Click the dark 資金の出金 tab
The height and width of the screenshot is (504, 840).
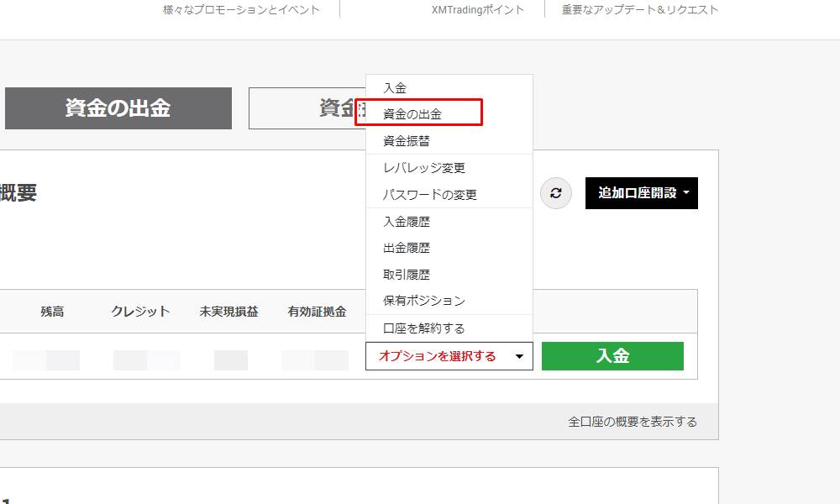[118, 108]
